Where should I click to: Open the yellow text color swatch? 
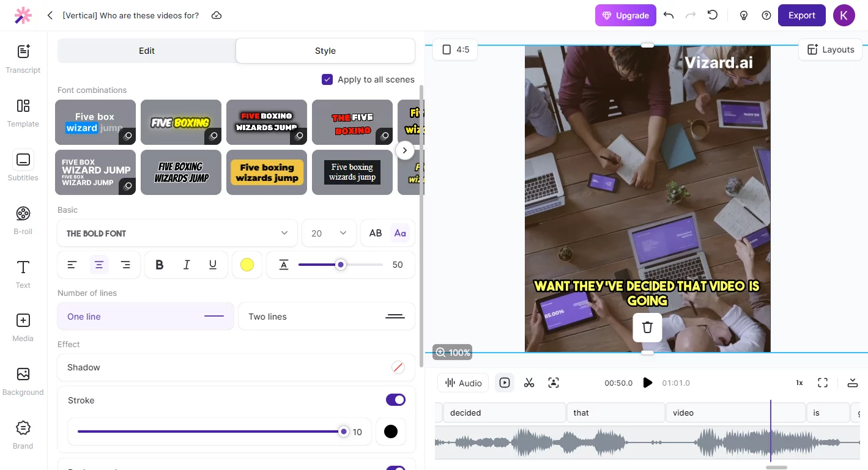click(247, 265)
